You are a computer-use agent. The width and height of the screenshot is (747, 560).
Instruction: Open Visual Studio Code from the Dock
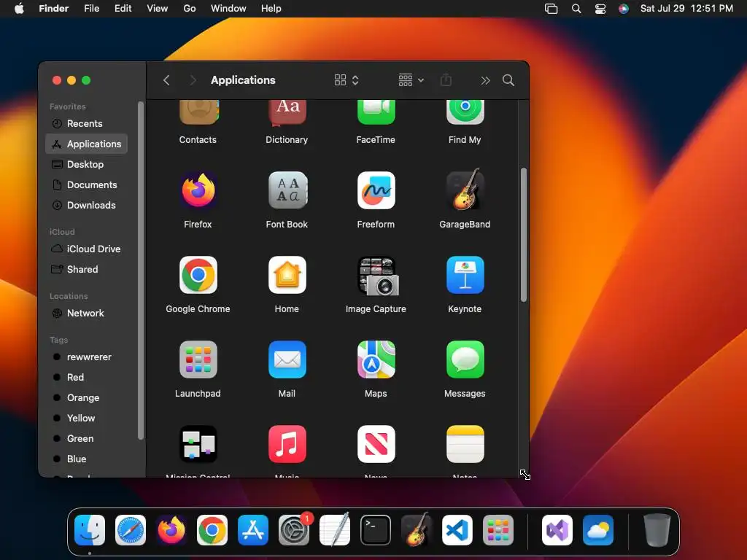(457, 530)
